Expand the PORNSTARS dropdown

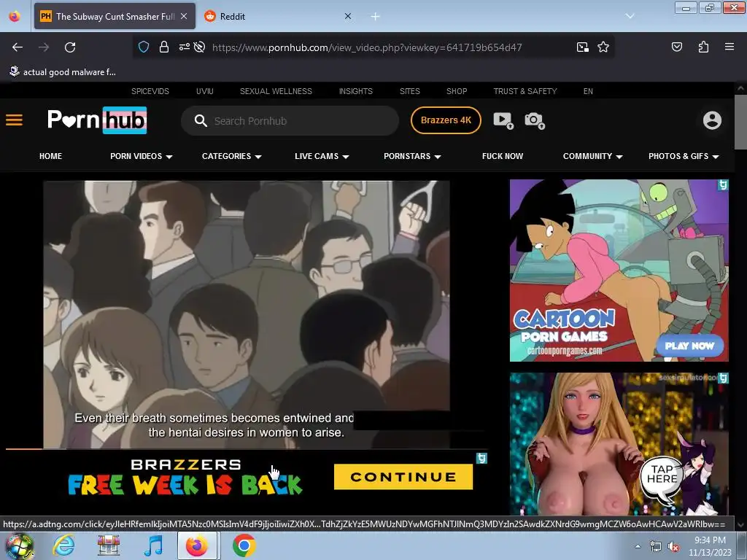[x=412, y=156]
